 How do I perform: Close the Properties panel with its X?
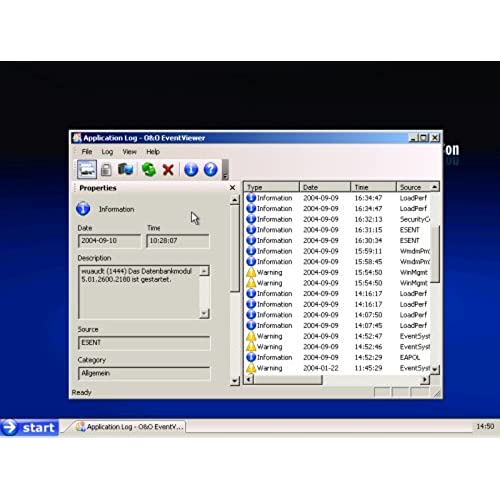233,188
